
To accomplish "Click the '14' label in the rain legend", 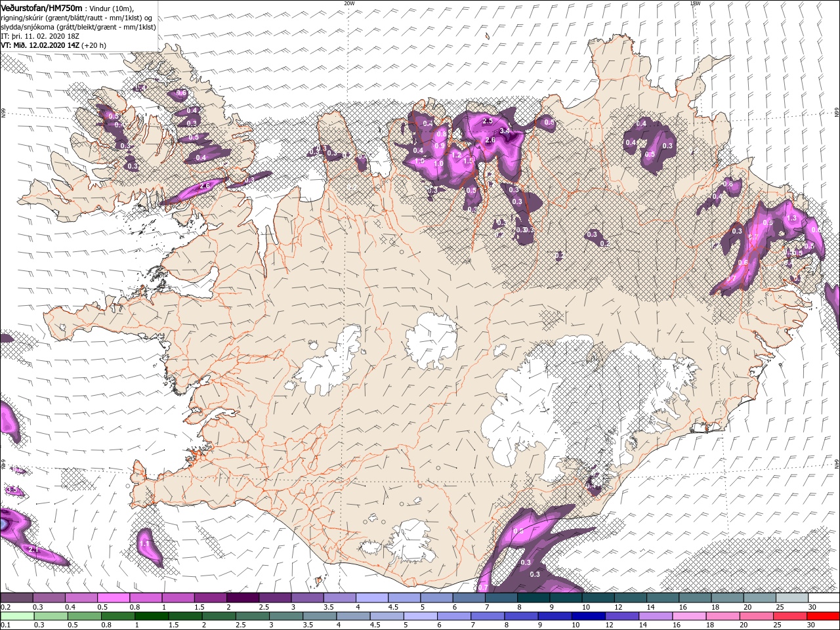I will 643,625.
